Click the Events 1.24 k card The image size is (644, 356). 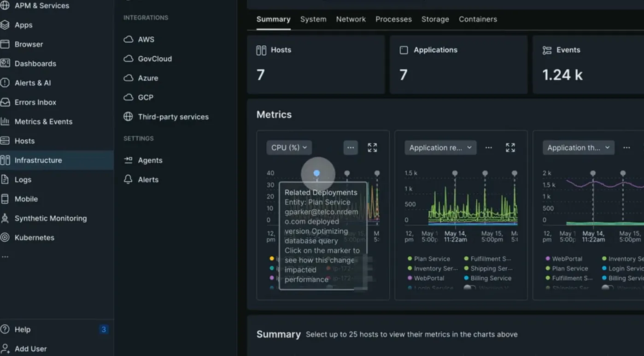[x=588, y=65]
